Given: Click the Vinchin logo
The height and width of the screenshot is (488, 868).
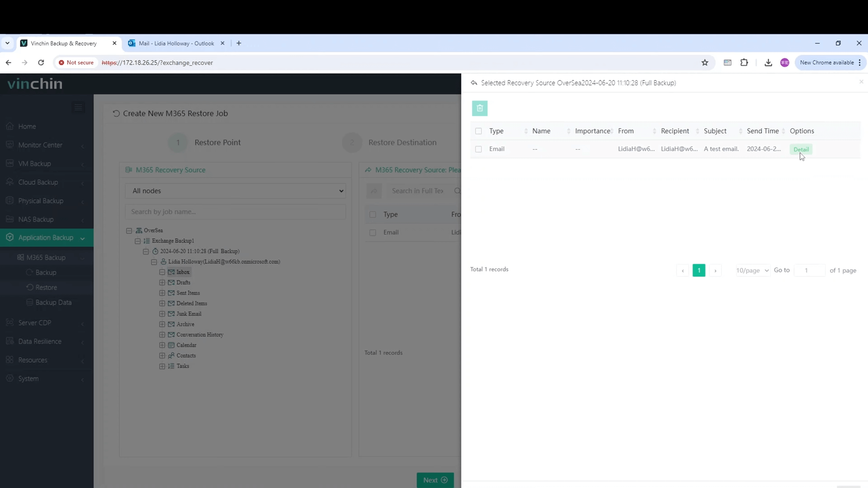Looking at the screenshot, I should [x=35, y=84].
